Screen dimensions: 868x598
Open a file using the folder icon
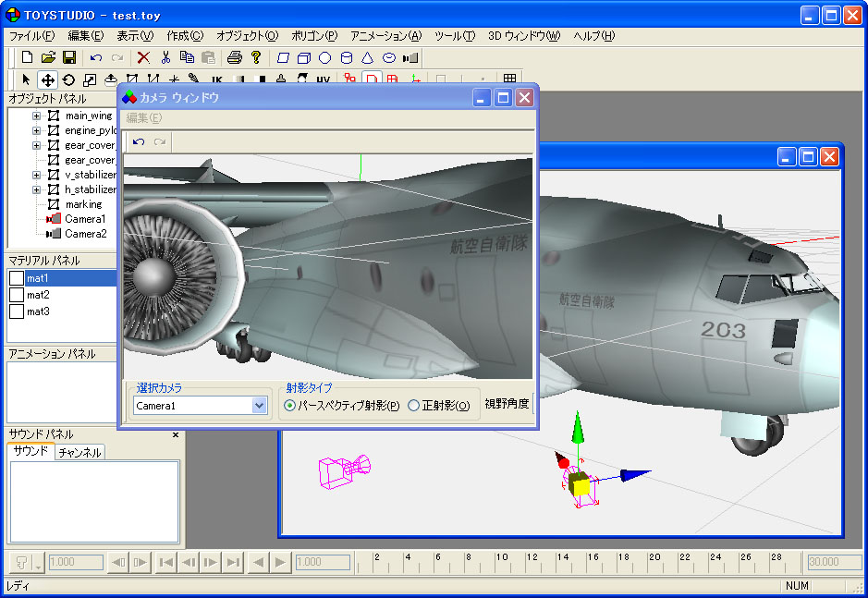click(x=48, y=57)
